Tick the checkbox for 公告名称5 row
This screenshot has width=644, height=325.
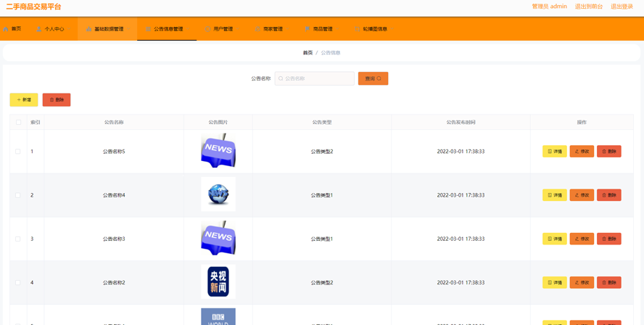tap(18, 151)
